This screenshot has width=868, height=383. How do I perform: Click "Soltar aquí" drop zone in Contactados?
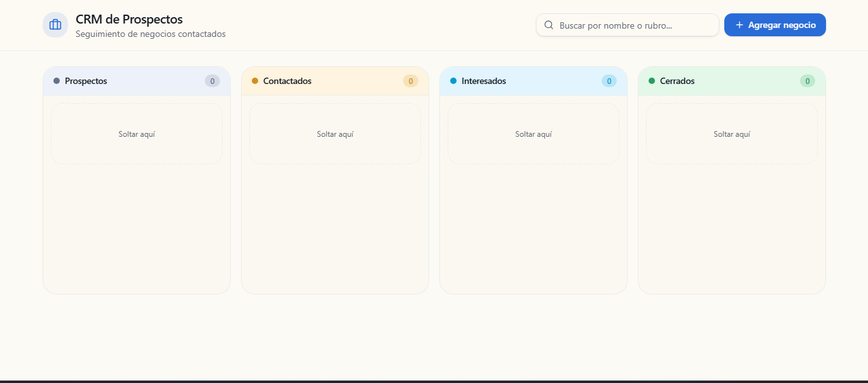[x=335, y=134]
